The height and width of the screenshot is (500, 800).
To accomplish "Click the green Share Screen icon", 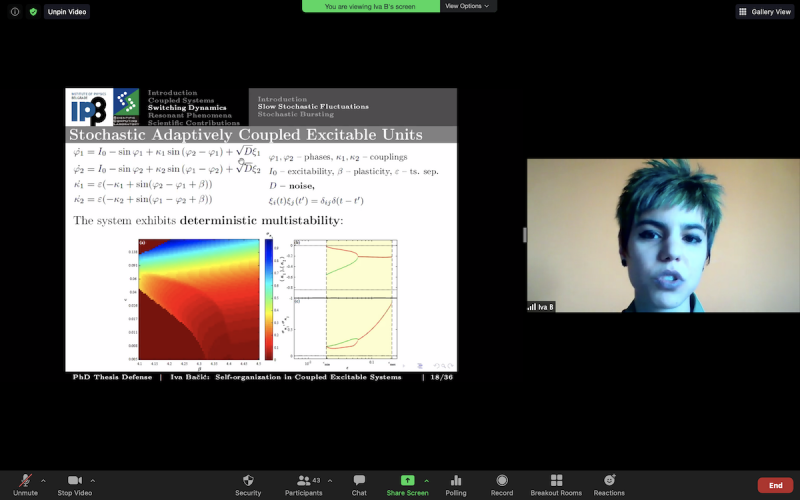I will [x=407, y=480].
